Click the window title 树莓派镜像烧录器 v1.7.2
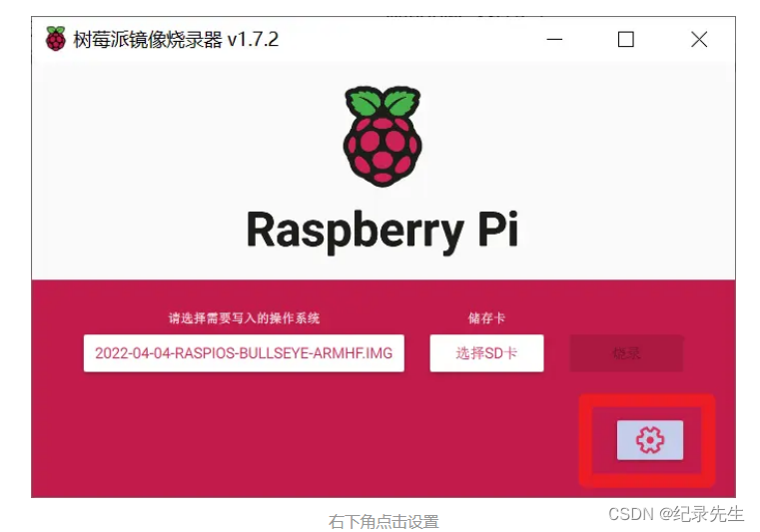 pyautogui.click(x=176, y=39)
